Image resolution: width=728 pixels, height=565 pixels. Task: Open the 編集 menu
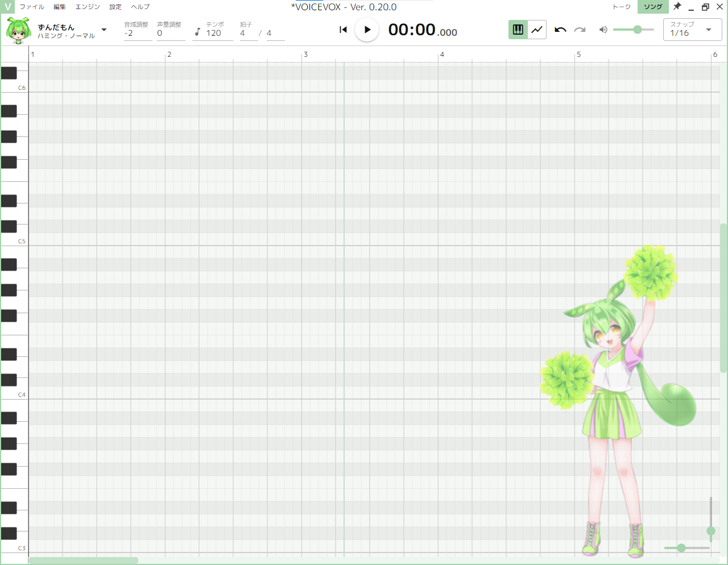[60, 7]
